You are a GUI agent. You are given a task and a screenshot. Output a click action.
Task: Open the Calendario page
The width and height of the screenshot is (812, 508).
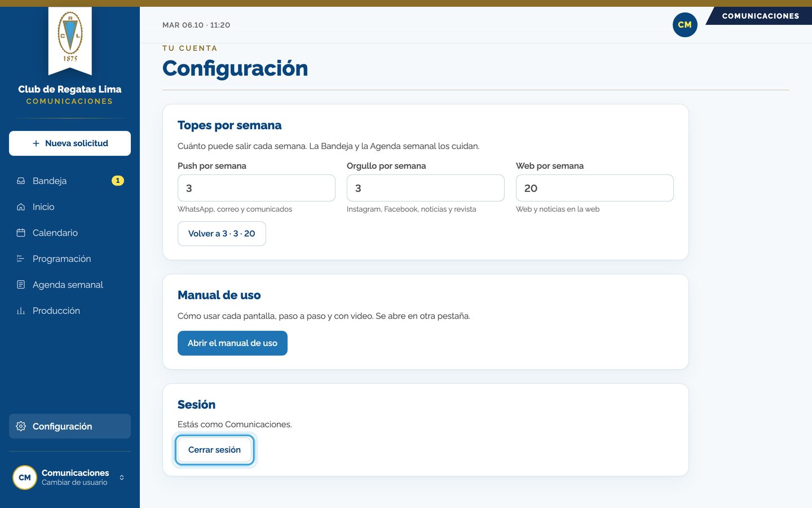[70, 233]
